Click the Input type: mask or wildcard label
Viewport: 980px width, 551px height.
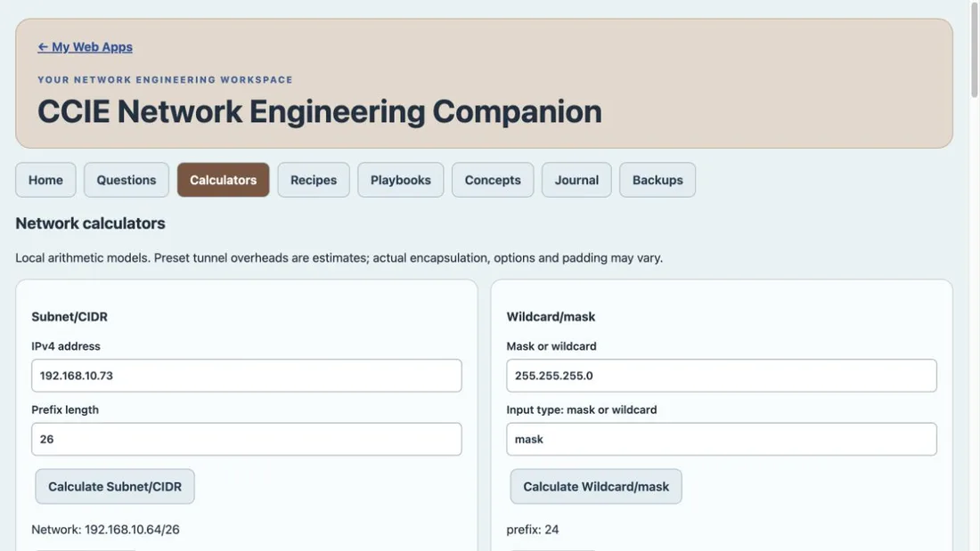coord(581,409)
